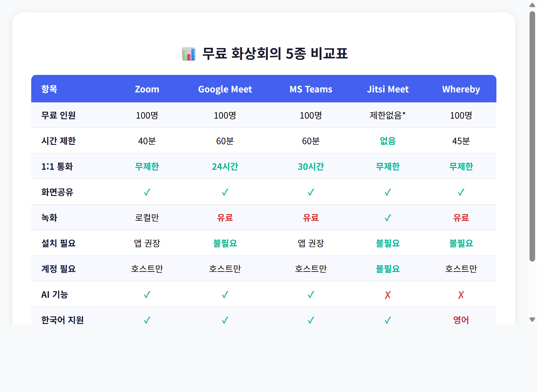Click the 항목 header cell

[x=49, y=89]
